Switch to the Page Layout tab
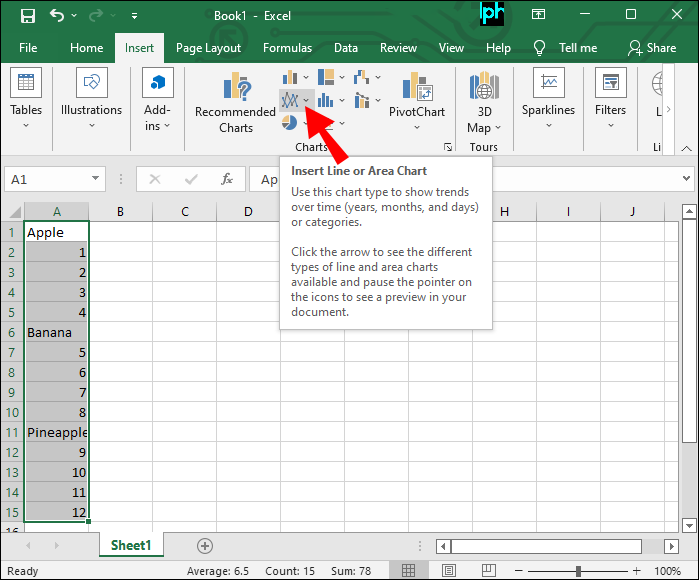 coord(208,47)
